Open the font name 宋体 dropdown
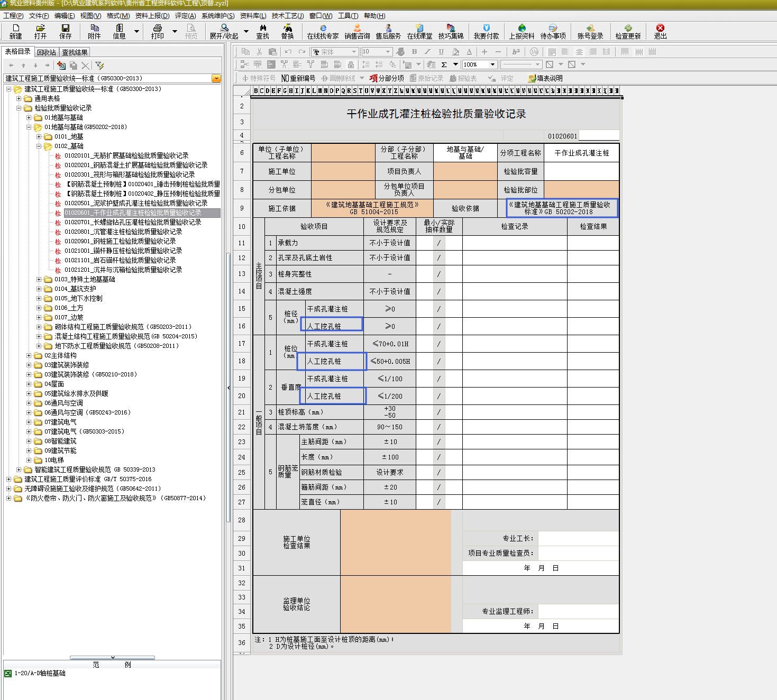The height and width of the screenshot is (700, 777). tap(354, 52)
